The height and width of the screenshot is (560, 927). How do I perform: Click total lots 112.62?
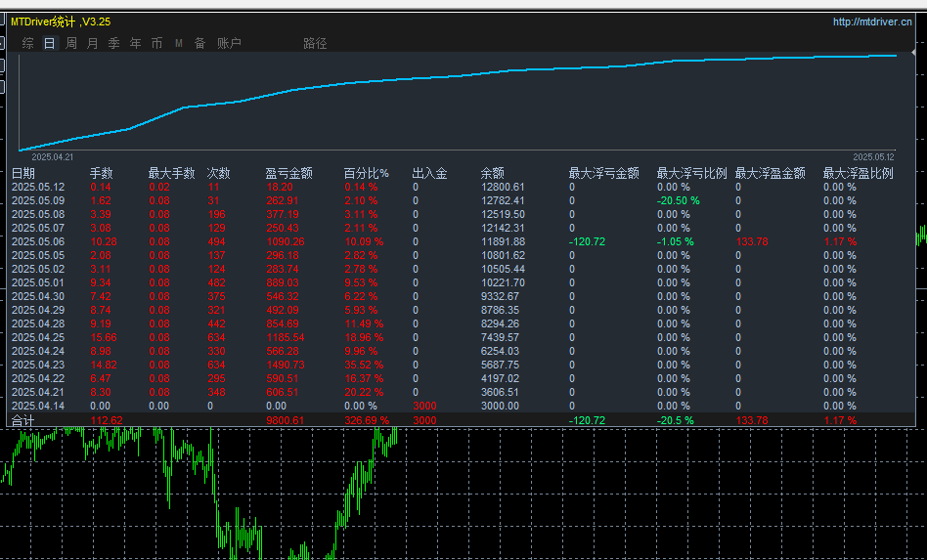[x=107, y=420]
